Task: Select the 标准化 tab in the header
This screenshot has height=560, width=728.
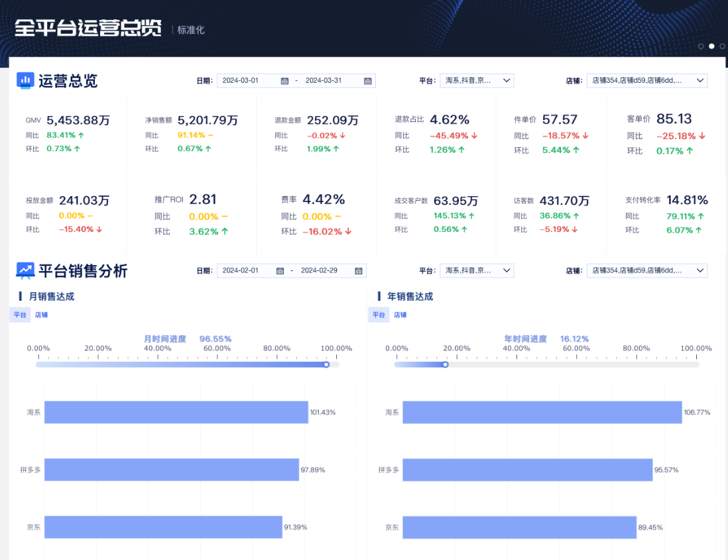Action: click(x=190, y=29)
